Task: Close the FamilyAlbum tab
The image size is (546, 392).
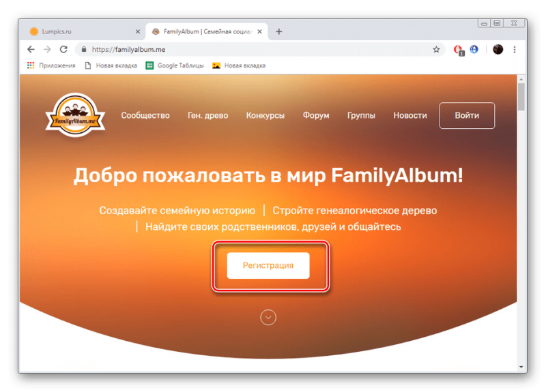Action: click(259, 31)
